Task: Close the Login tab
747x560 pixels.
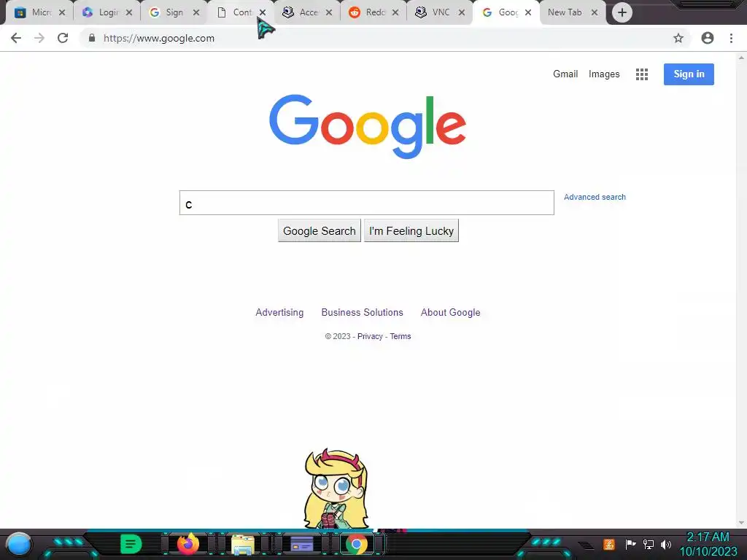Action: (129, 13)
